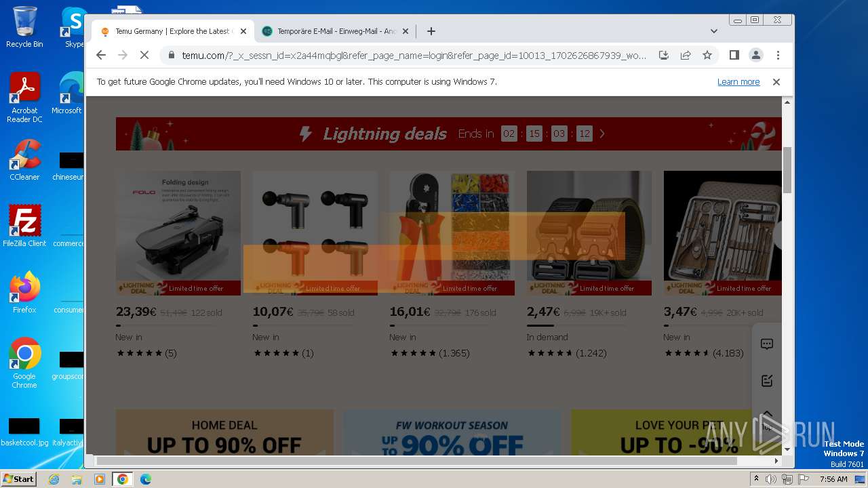Share this page via the share icon
This screenshot has height=488, width=868.
(686, 56)
